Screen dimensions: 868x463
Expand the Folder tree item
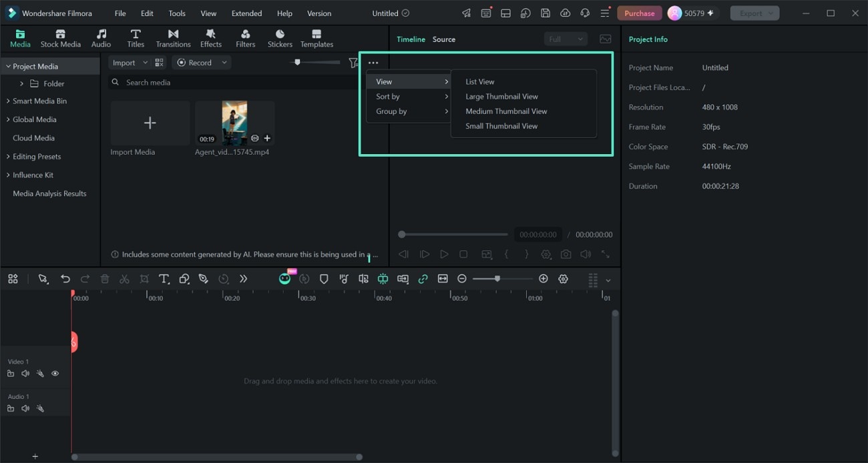click(x=21, y=83)
